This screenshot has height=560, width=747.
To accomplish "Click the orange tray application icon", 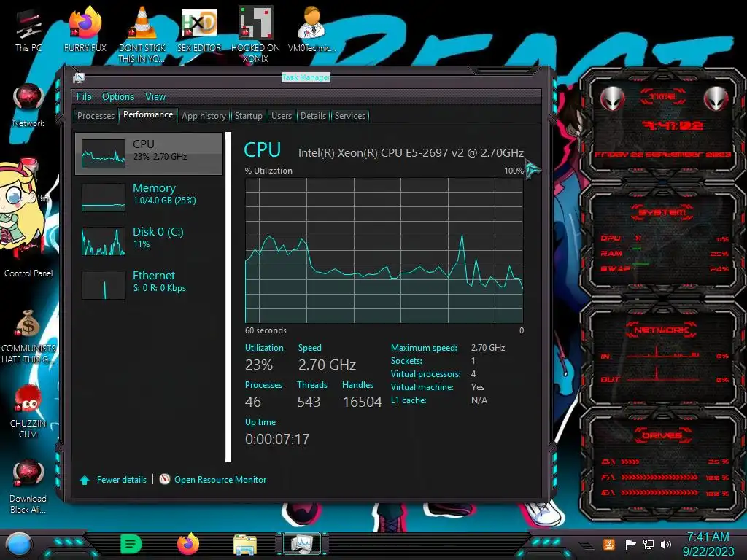I will 608,544.
